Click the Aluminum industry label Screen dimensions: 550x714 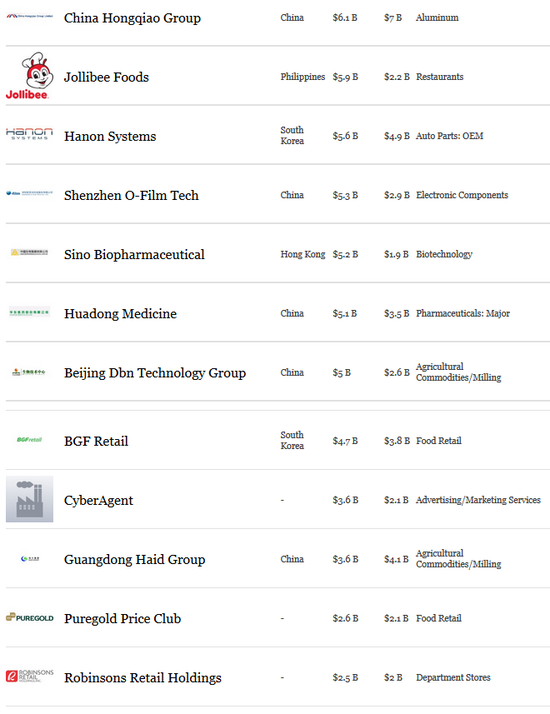tap(437, 18)
